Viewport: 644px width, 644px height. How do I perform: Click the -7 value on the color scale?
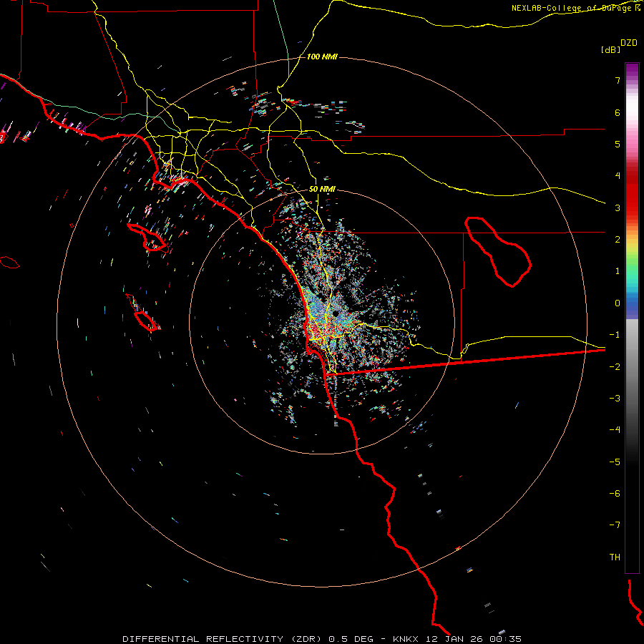(x=615, y=525)
